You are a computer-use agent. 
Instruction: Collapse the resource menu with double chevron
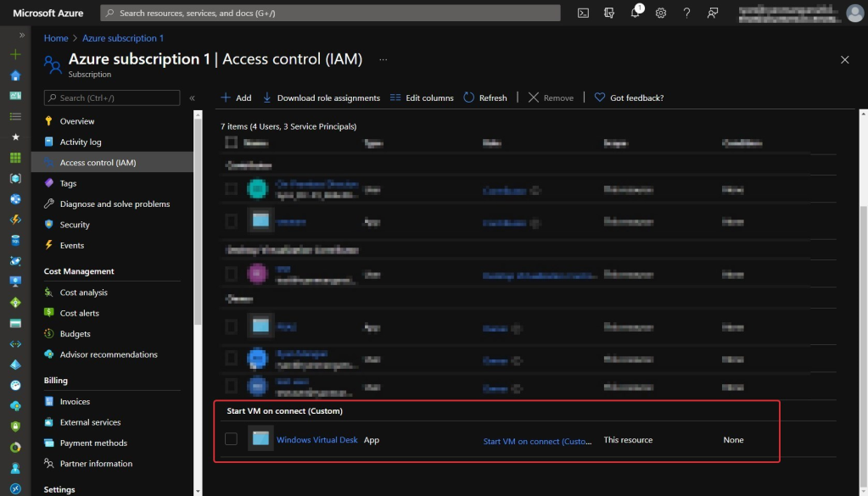coord(192,98)
